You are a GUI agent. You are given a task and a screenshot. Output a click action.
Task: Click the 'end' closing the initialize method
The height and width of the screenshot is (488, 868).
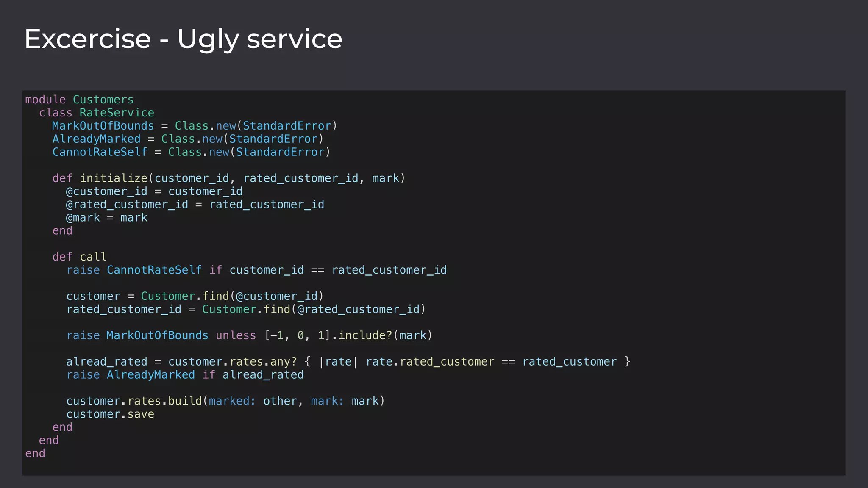pos(62,231)
